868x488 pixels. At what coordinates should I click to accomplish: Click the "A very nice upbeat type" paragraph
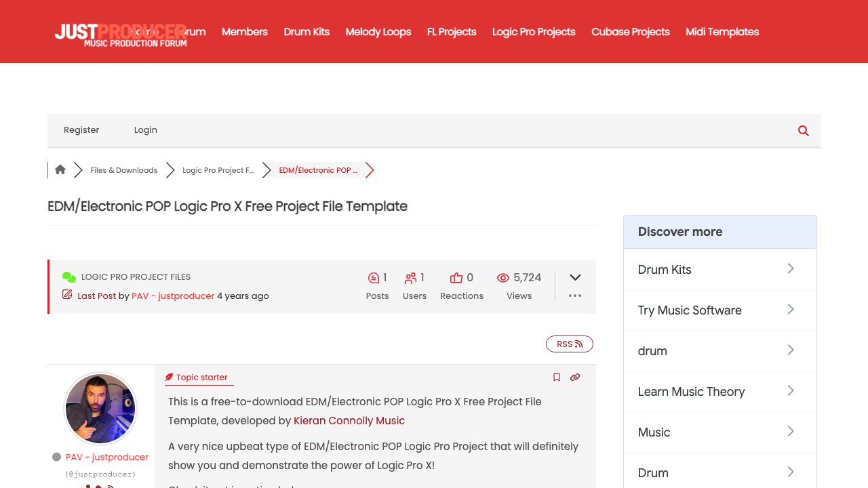coord(373,456)
